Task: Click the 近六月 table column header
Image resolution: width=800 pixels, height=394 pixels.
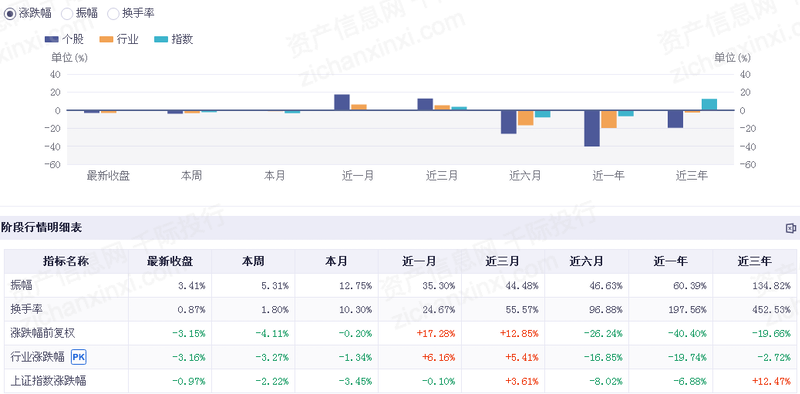Action: [586, 261]
